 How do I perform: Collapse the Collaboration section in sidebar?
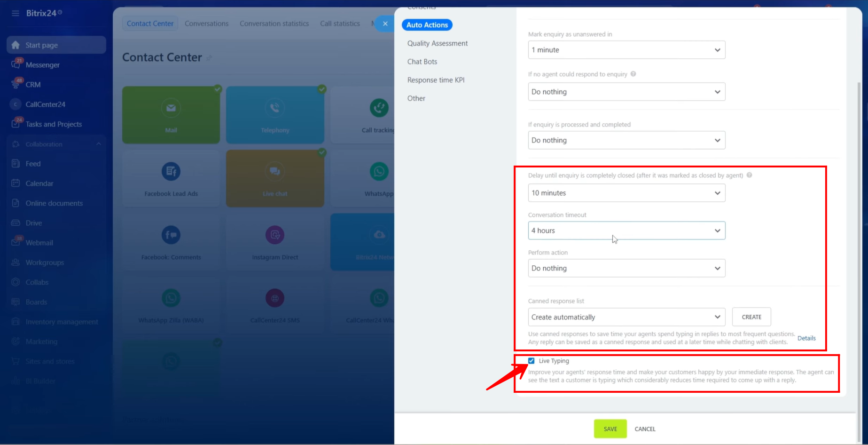98,144
